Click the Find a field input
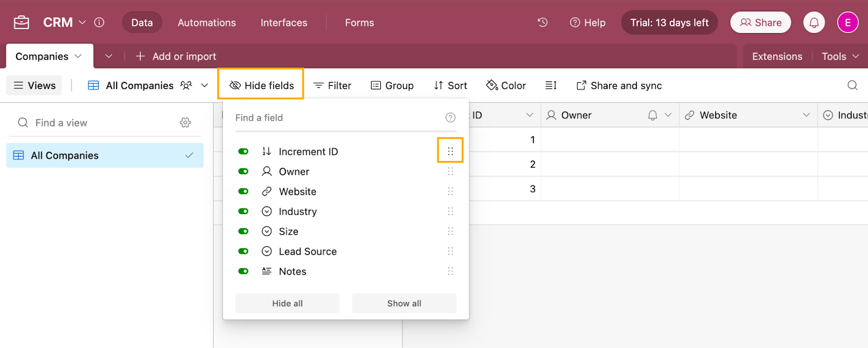 click(336, 118)
